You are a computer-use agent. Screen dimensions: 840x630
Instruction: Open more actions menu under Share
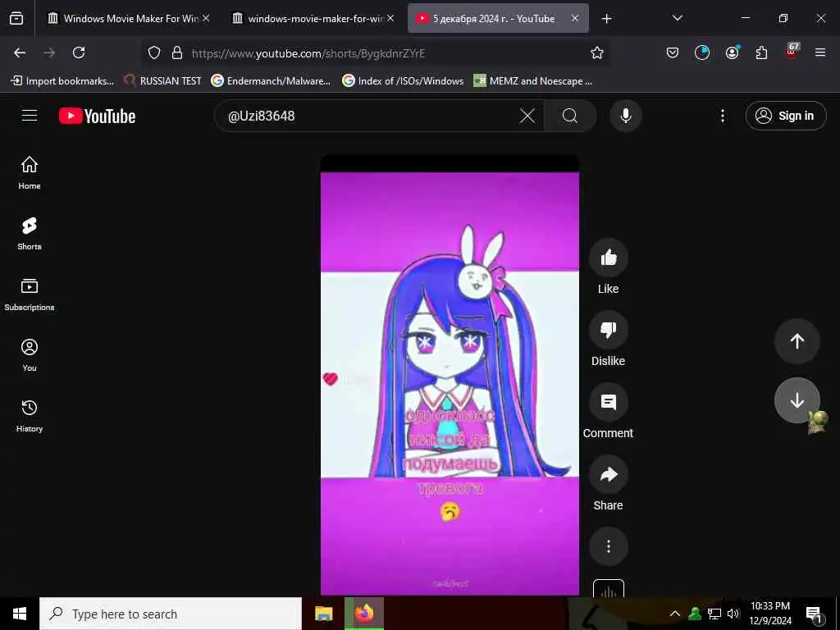(x=609, y=546)
